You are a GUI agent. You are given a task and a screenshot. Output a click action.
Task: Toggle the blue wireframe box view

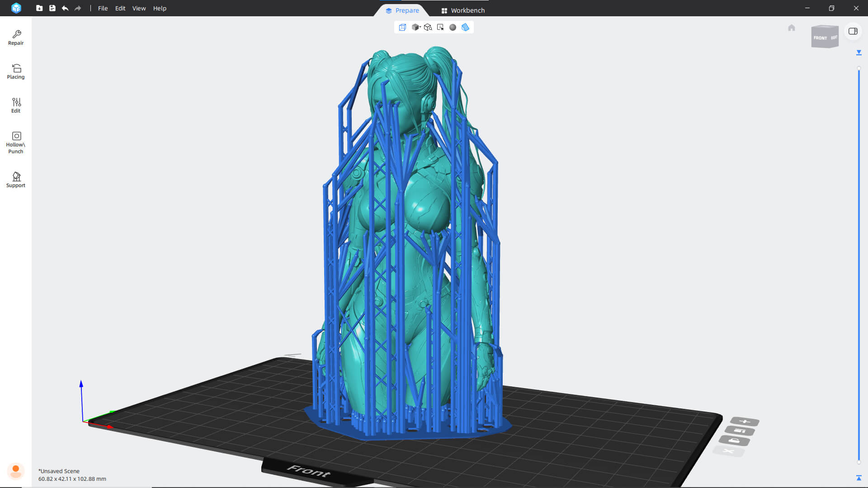[x=402, y=27]
